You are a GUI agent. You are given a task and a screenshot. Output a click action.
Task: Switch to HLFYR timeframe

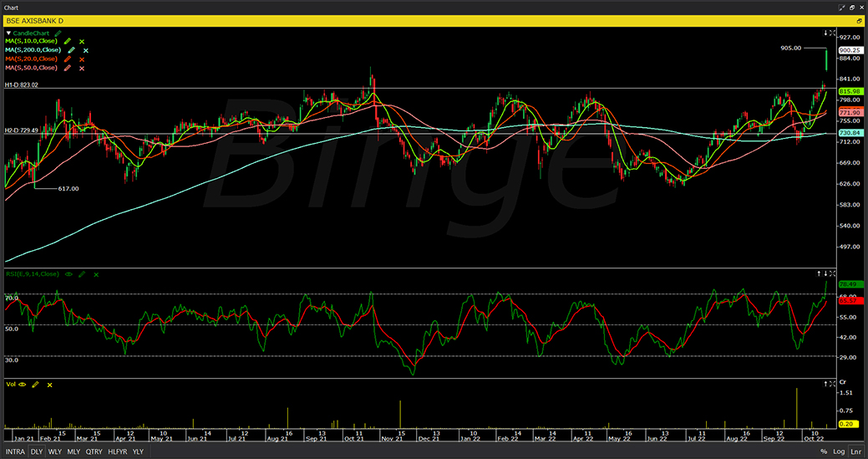click(118, 451)
